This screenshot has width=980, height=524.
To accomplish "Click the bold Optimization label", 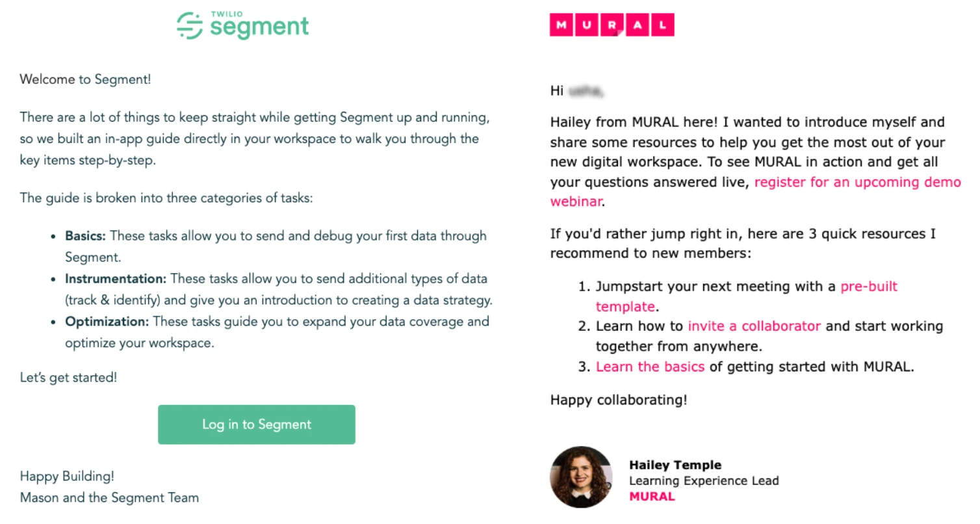I will 107,322.
